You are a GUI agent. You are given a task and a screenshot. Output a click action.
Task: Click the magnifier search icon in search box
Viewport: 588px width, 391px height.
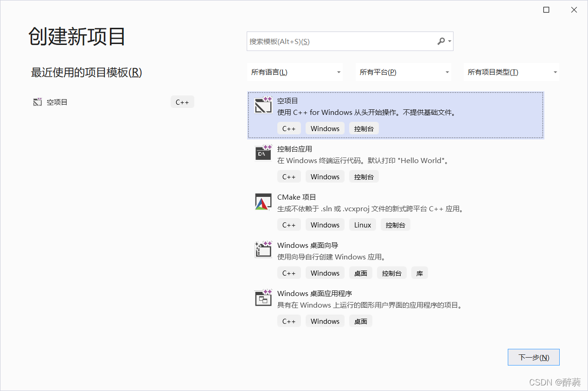[441, 41]
